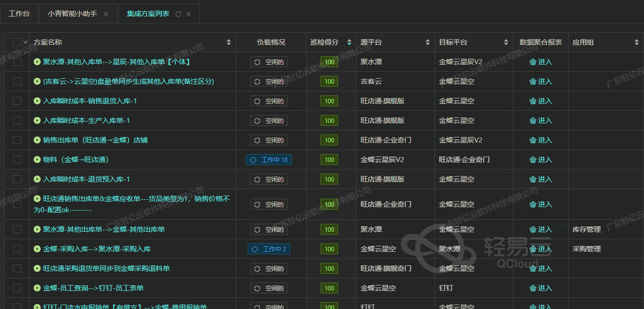Tick the 物料（金蝶→旺店通） row checkbox

coord(17,160)
